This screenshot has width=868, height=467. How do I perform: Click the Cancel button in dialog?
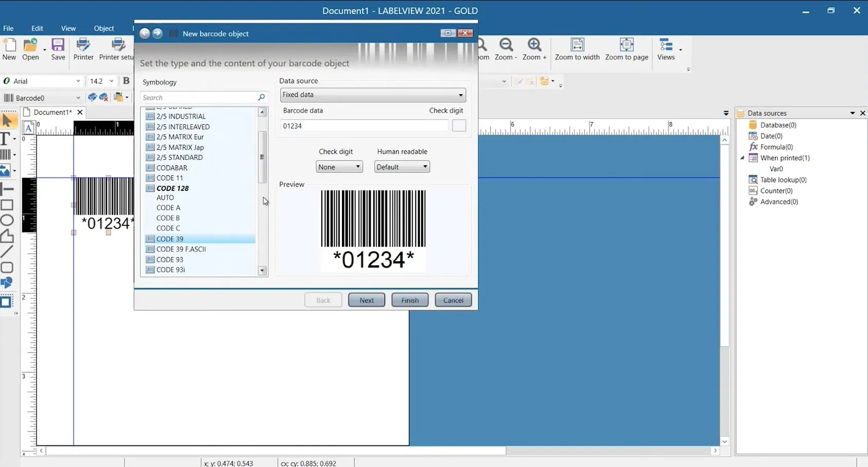coord(453,300)
